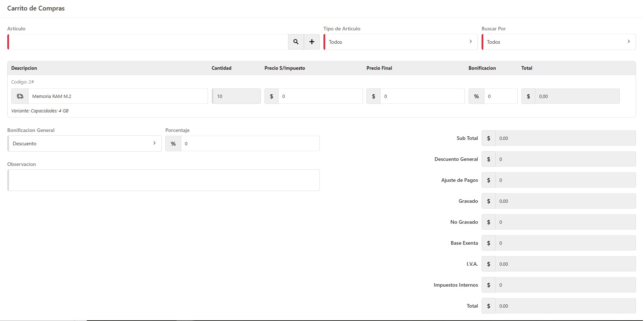Focus the Articulo search input field
This screenshot has height=321, width=644.
(x=148, y=42)
